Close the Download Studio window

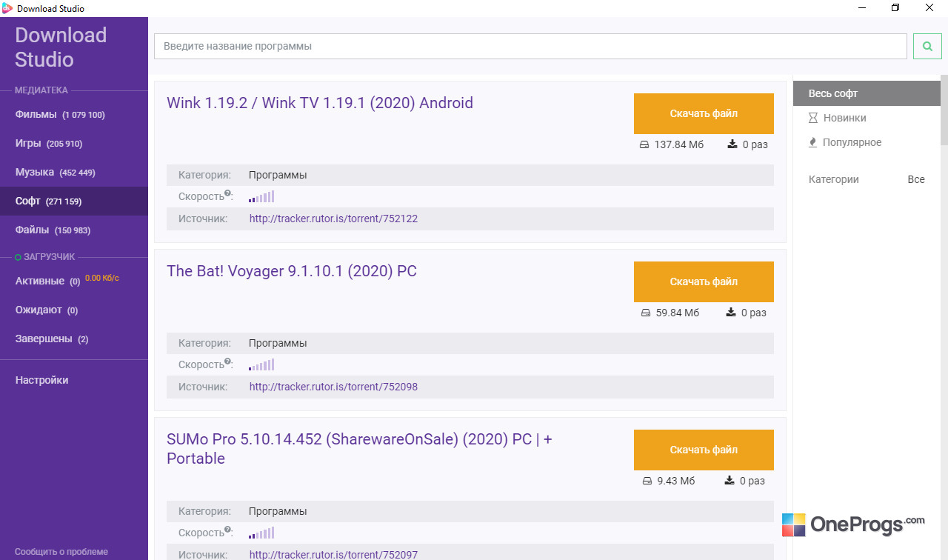coord(929,8)
